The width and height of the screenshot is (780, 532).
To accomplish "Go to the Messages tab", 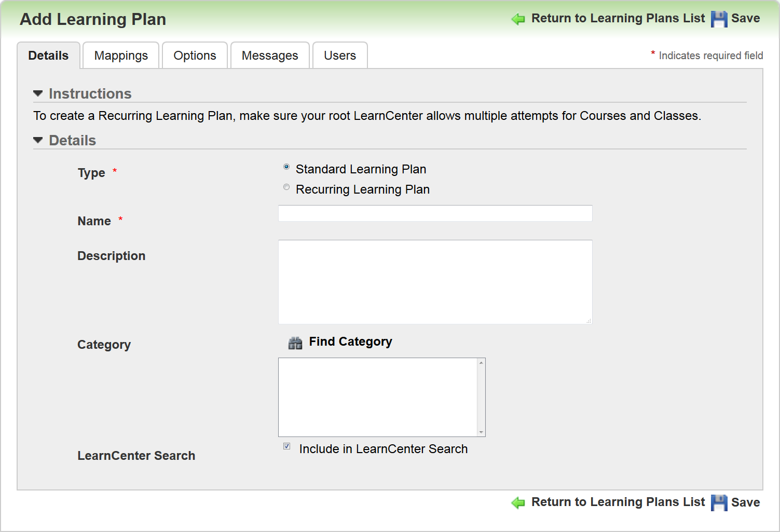I will coord(270,56).
